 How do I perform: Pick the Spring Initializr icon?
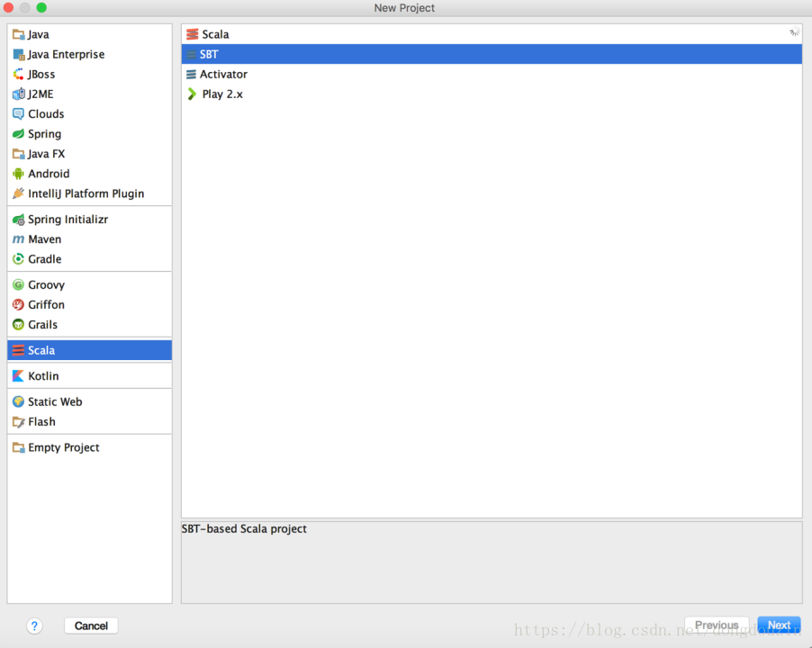tap(19, 220)
